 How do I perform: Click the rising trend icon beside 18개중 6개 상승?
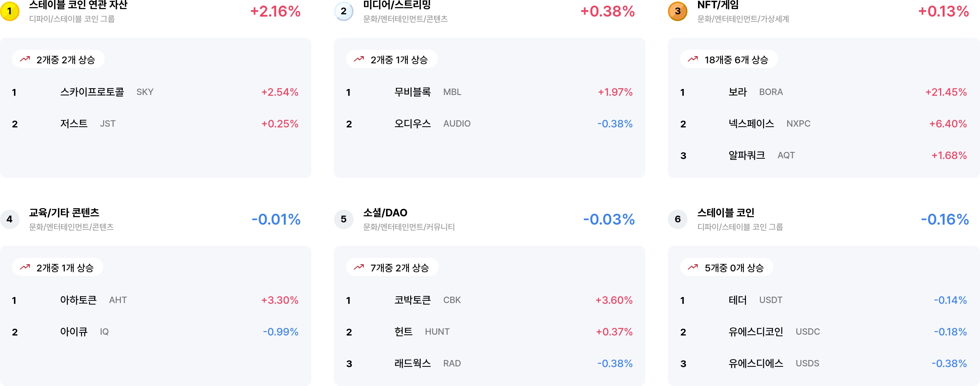point(693,59)
